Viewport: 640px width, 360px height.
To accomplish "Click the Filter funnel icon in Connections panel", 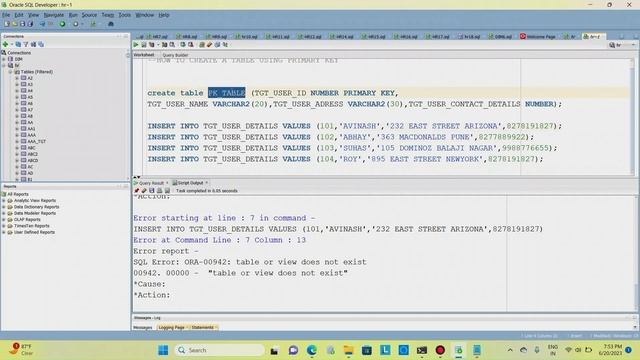I will coord(26,44).
